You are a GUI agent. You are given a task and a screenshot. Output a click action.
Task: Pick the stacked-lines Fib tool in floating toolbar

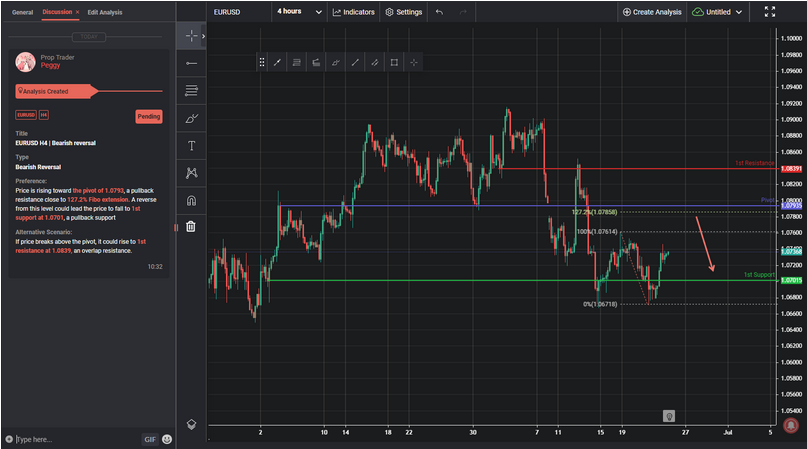296,62
